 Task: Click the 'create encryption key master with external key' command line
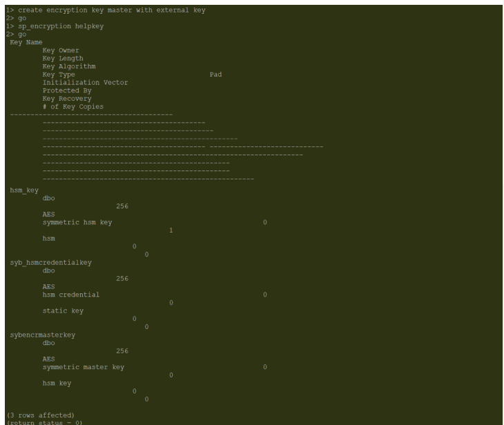point(112,10)
